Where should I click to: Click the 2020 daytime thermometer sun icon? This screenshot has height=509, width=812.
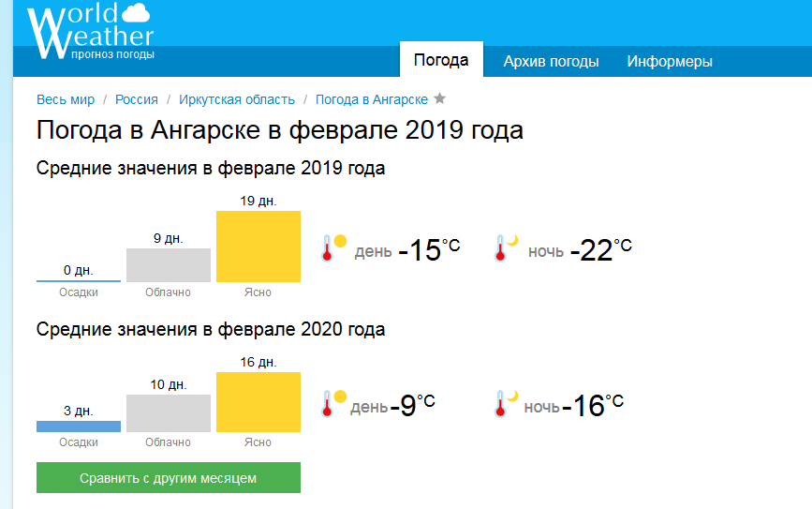333,403
